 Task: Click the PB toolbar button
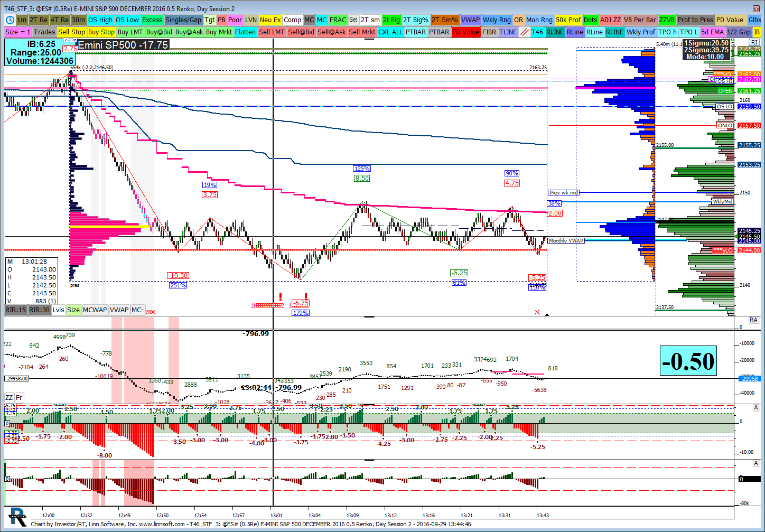coord(222,20)
